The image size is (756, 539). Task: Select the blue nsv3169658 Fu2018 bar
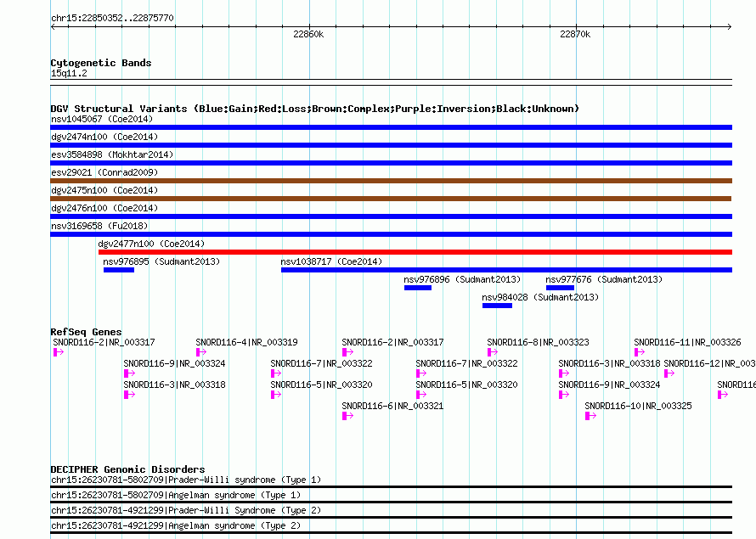pyautogui.click(x=391, y=234)
